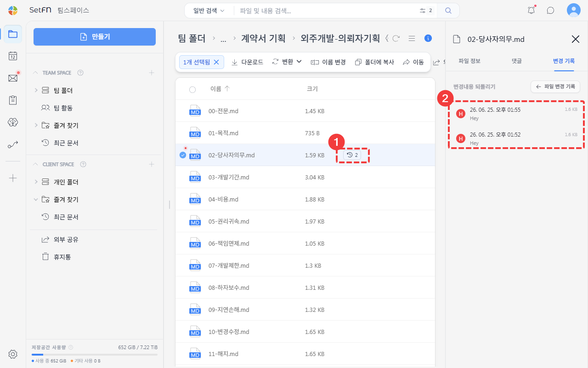Toggle the select-all header checkbox
The height and width of the screenshot is (368, 588).
192,90
